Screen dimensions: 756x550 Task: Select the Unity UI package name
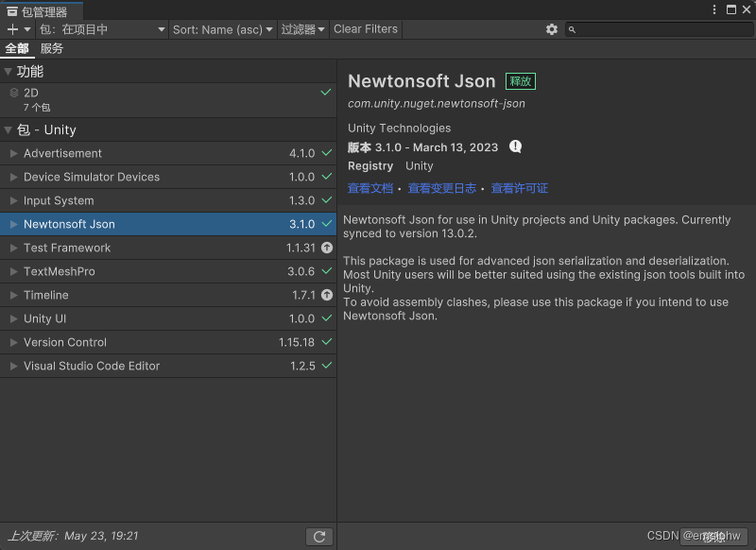click(x=44, y=318)
